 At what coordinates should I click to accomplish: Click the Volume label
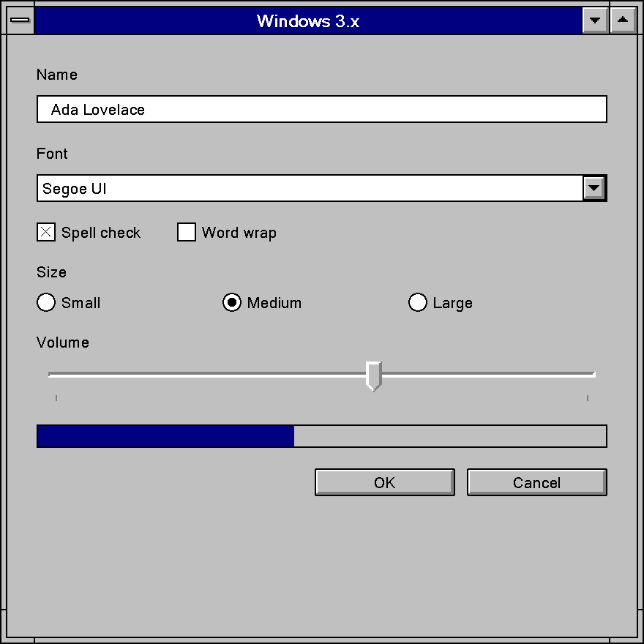pyautogui.click(x=62, y=342)
